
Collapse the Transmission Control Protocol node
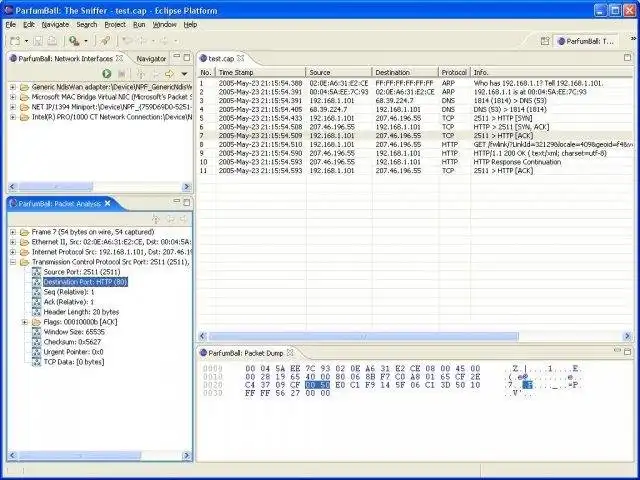[13, 262]
